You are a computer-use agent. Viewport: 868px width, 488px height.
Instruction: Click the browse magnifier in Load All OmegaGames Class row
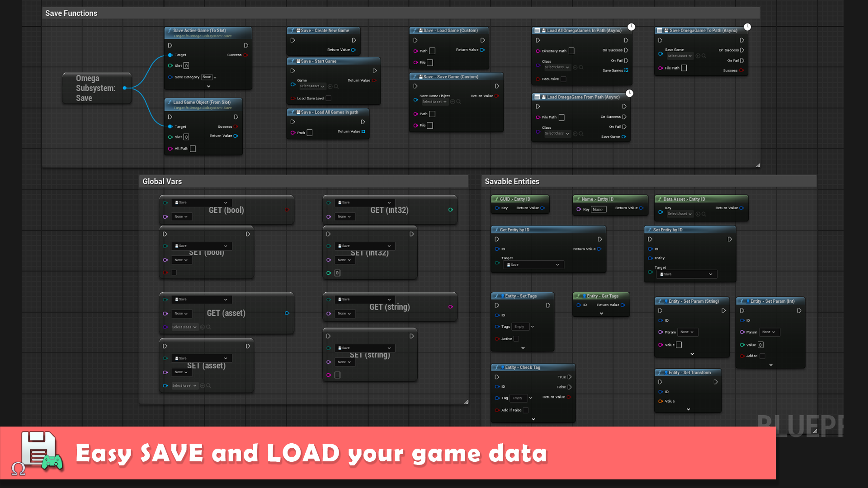point(581,67)
